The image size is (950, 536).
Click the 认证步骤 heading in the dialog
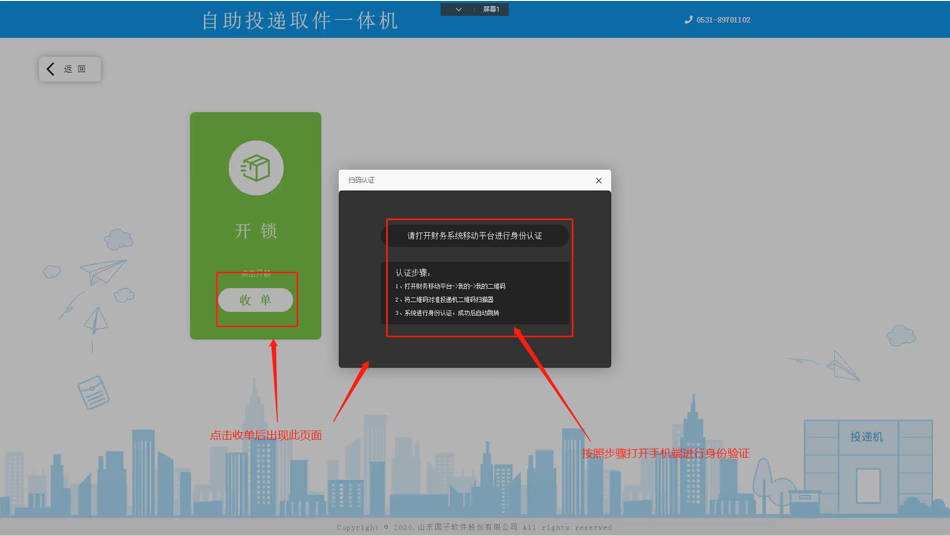pos(412,272)
